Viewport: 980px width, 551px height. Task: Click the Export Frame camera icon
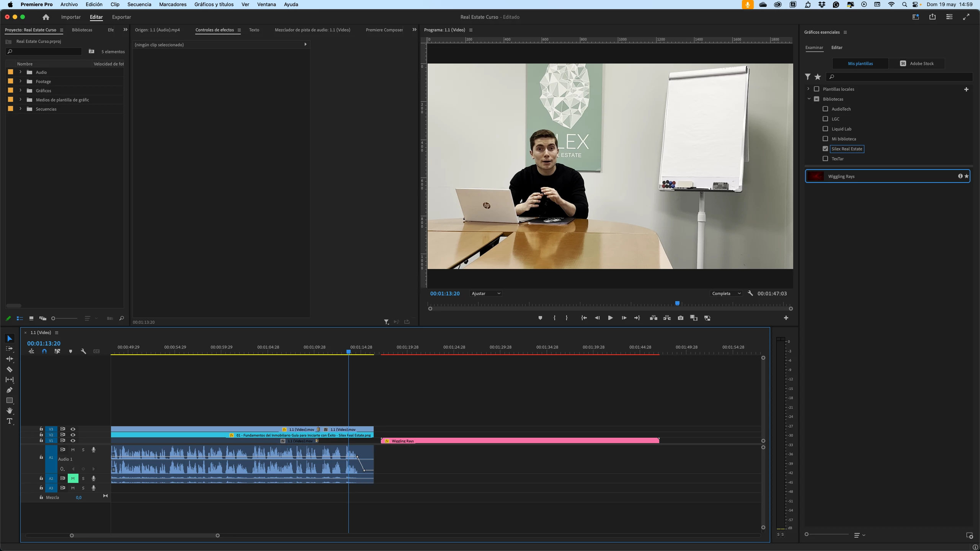pos(680,318)
